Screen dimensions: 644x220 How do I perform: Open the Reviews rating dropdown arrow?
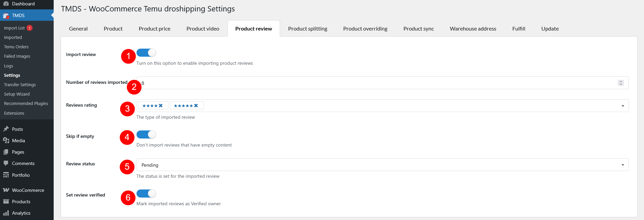[x=623, y=106]
